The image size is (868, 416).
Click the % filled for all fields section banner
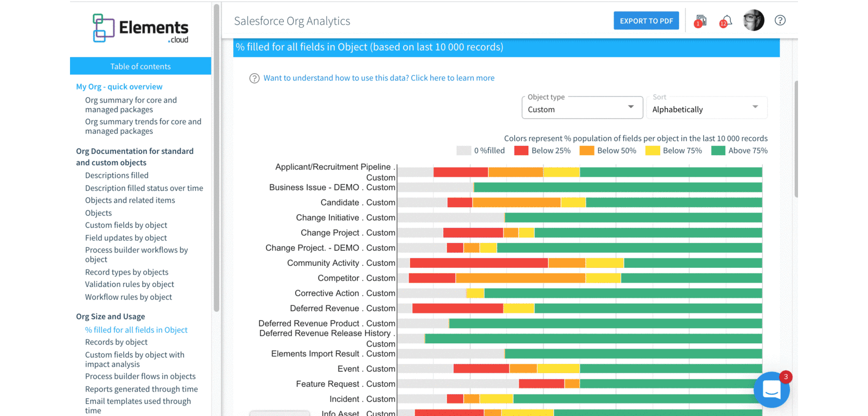[507, 47]
